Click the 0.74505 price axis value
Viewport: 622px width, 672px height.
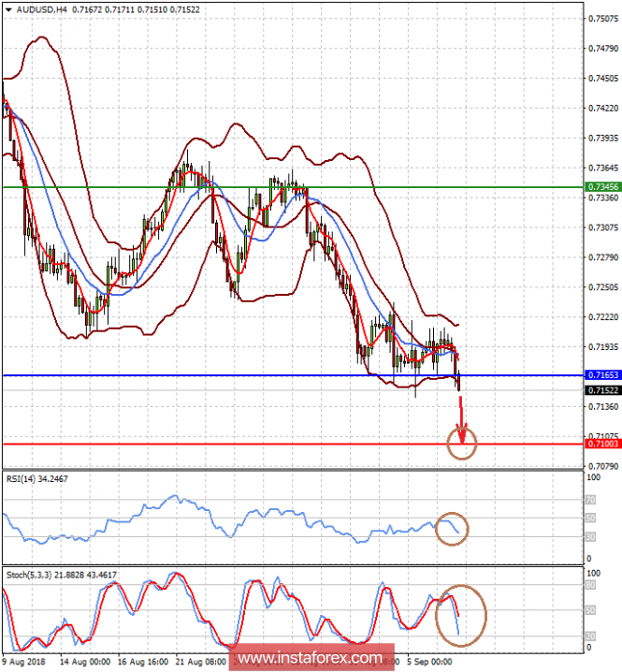coord(603,79)
